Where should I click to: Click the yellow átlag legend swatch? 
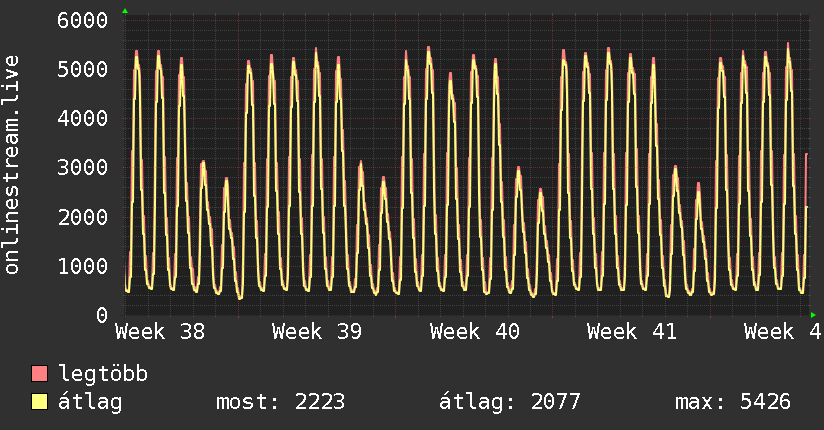tap(39, 401)
